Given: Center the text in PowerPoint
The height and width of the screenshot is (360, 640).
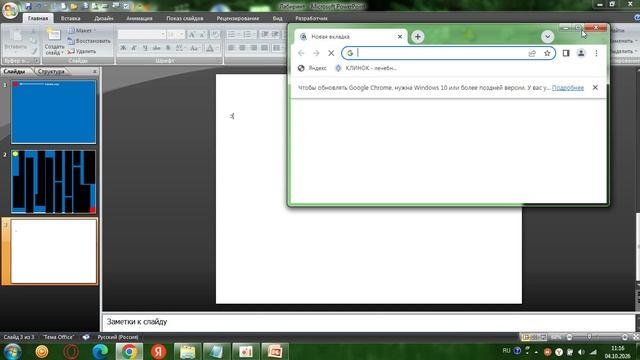Looking at the screenshot, I should click(x=242, y=48).
